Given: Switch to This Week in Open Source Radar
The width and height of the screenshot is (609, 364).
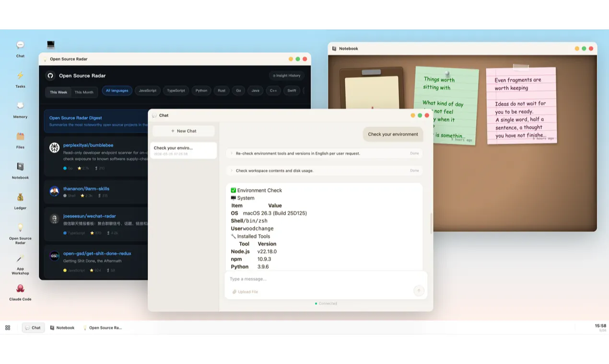Looking at the screenshot, I should coord(59,92).
